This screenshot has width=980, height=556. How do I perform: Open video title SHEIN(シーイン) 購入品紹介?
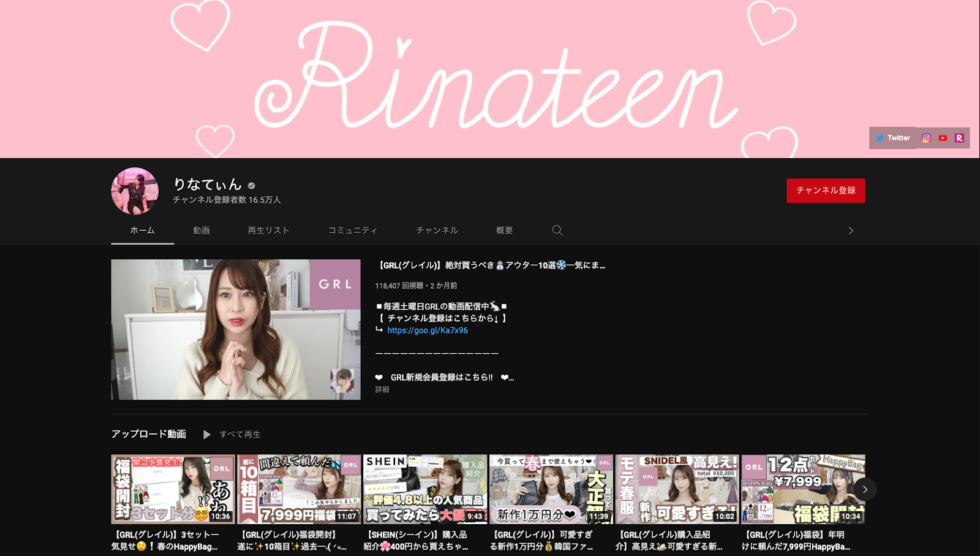(x=417, y=541)
